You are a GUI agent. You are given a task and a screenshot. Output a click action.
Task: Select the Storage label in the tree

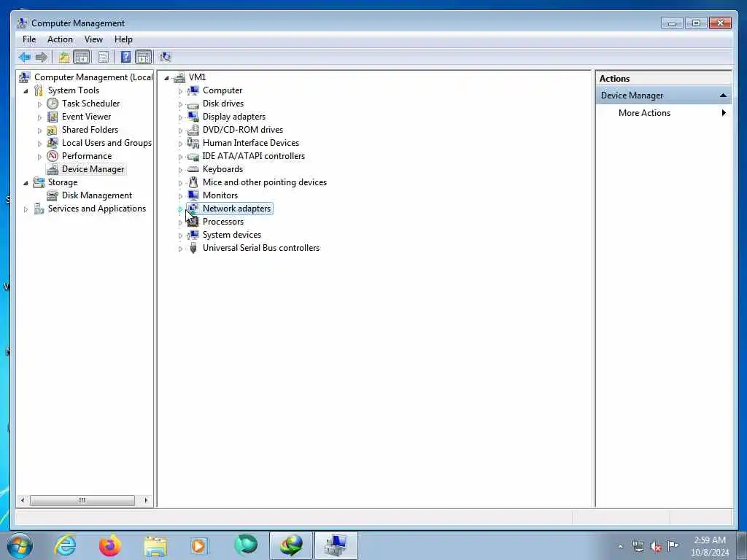tap(63, 182)
